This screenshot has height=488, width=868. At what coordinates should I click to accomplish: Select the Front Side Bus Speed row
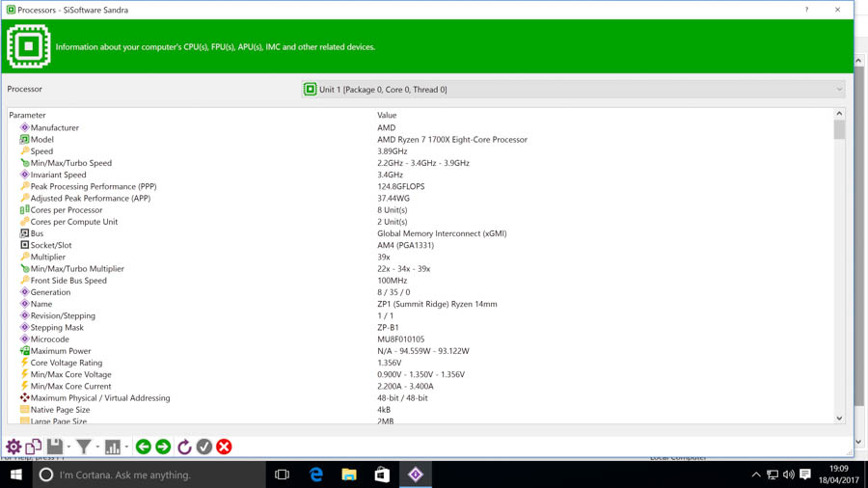(420, 281)
